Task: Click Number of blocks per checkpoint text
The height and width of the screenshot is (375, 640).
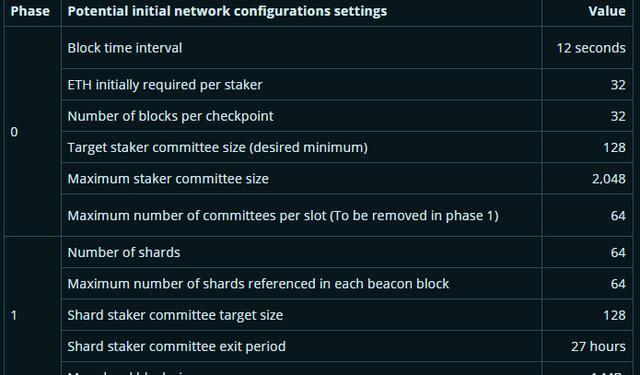Action: coord(170,116)
